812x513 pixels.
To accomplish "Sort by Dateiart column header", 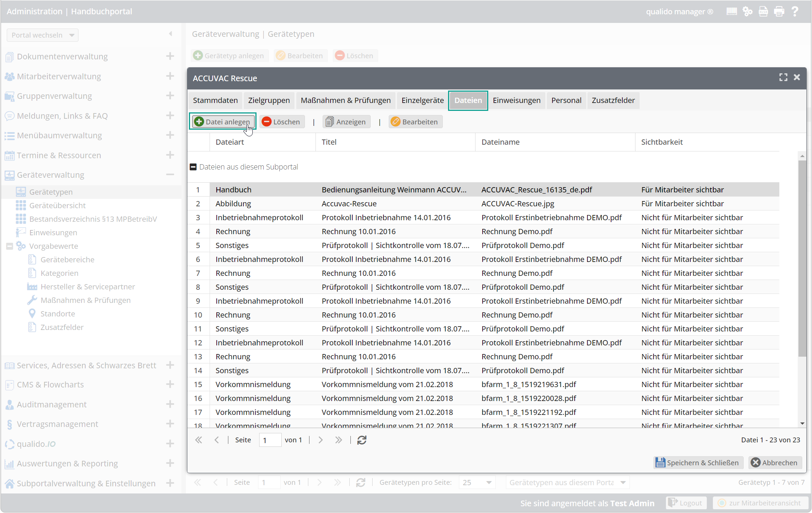I will [263, 142].
